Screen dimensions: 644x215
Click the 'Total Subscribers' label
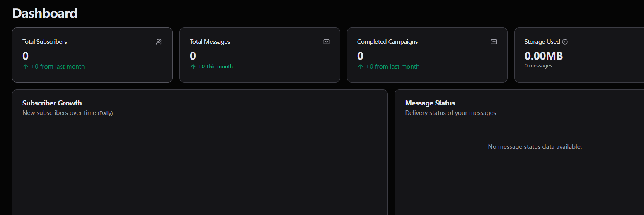coord(45,42)
